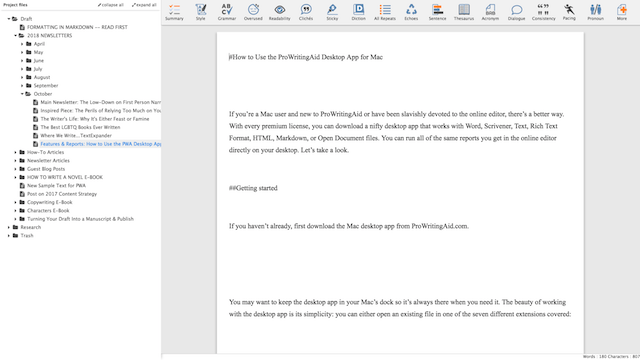The height and width of the screenshot is (360, 640).
Task: Open the Readability report
Action: tap(280, 12)
